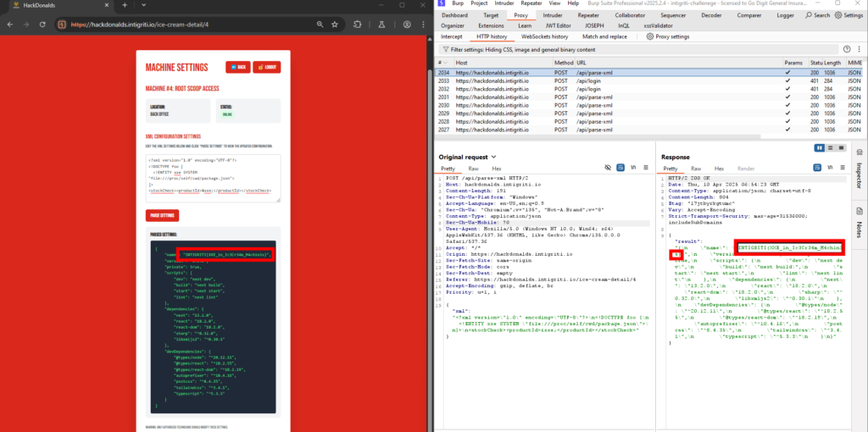Screen dimensions: 868x432
Task: Click the address bar URL in Chrome
Action: pos(140,25)
